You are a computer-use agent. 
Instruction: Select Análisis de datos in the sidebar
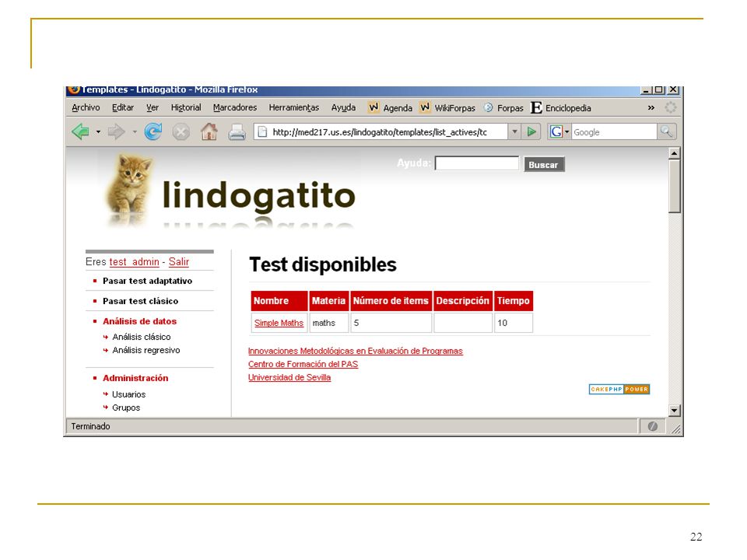[x=139, y=321]
